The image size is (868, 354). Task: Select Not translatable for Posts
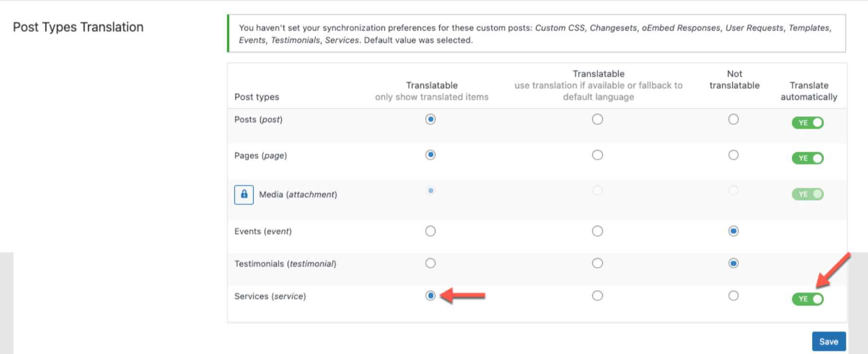(733, 119)
